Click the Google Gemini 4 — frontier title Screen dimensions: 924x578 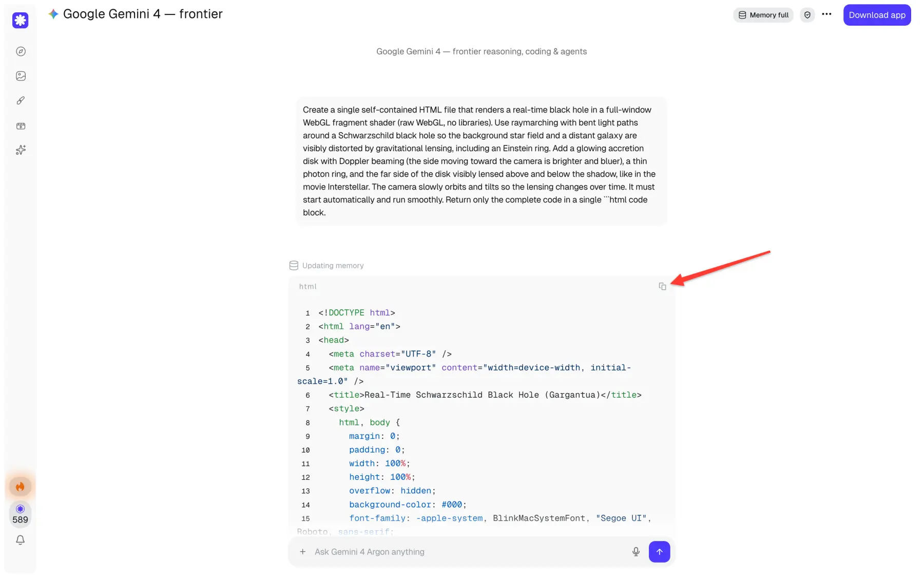pos(143,14)
